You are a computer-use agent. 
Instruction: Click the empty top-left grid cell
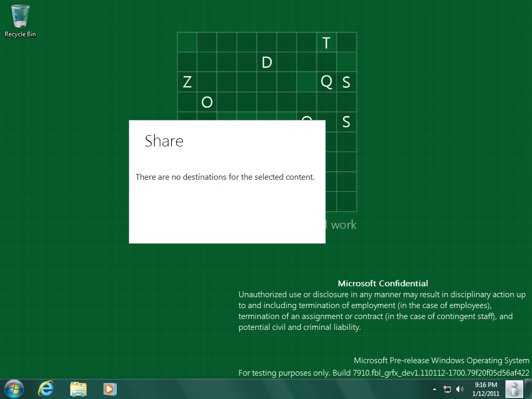click(x=187, y=43)
